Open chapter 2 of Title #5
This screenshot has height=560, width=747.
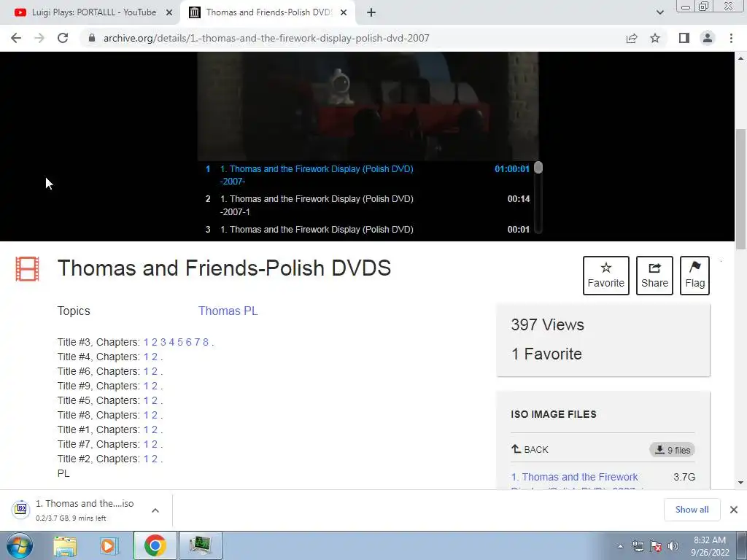click(155, 400)
